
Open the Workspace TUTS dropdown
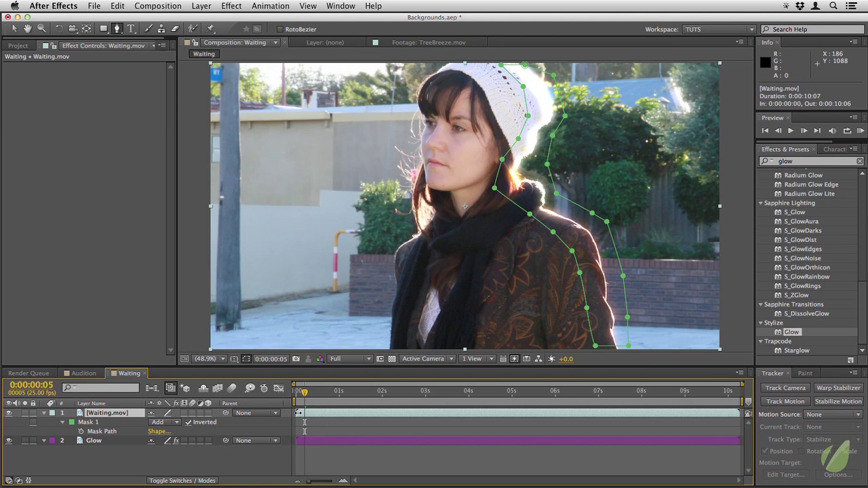pyautogui.click(x=719, y=29)
